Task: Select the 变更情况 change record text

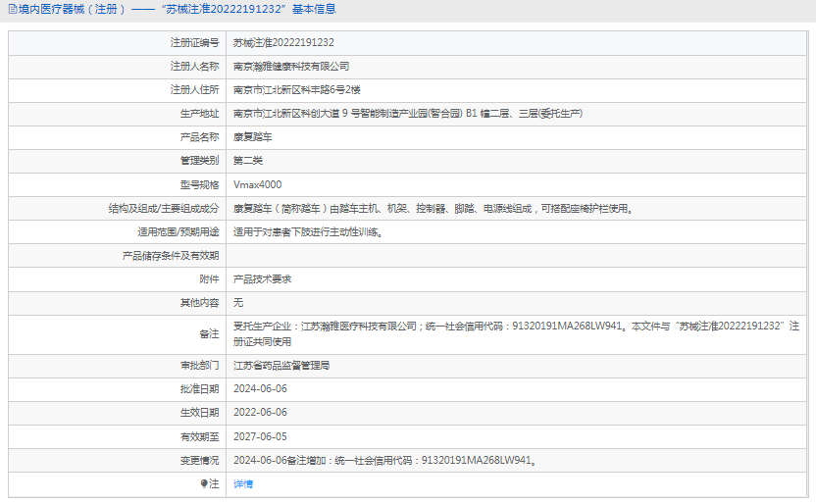Action: point(385,460)
